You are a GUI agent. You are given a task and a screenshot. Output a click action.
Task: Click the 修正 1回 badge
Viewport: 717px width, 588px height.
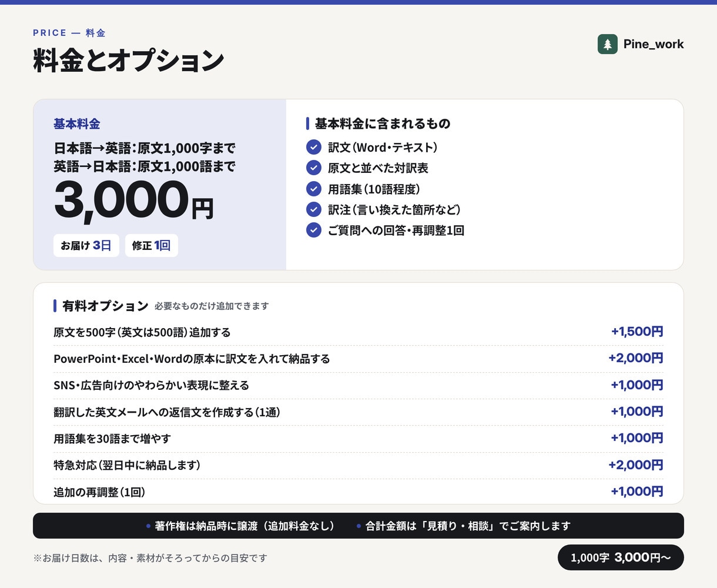152,245
